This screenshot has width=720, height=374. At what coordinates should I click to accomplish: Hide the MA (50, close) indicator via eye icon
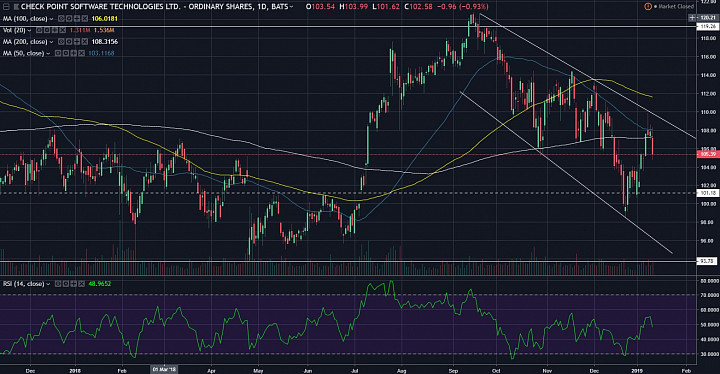(58, 53)
